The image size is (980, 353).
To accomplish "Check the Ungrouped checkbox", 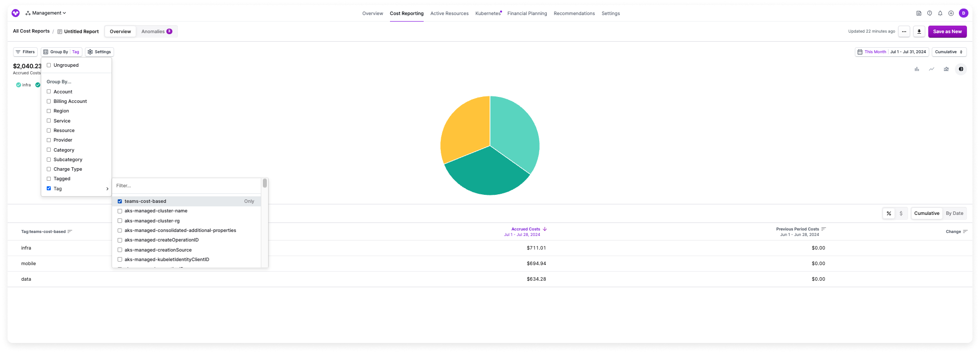I will pos(49,65).
